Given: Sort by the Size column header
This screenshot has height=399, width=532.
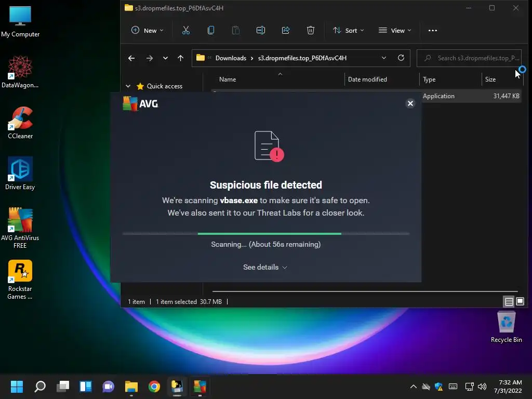Looking at the screenshot, I should [490, 79].
